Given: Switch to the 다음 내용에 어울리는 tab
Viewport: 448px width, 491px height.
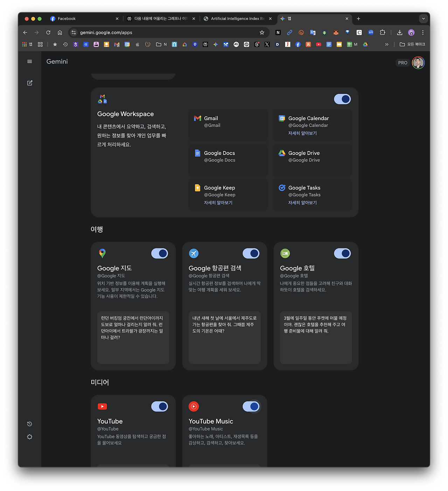Looking at the screenshot, I should 161,19.
